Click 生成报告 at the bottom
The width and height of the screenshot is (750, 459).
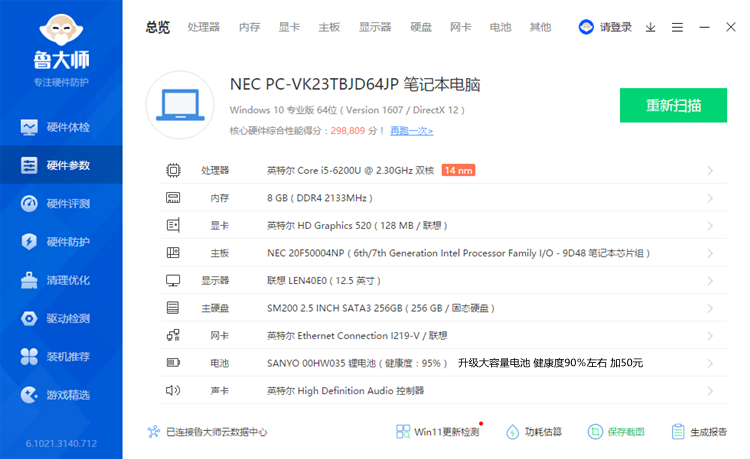[x=699, y=432]
